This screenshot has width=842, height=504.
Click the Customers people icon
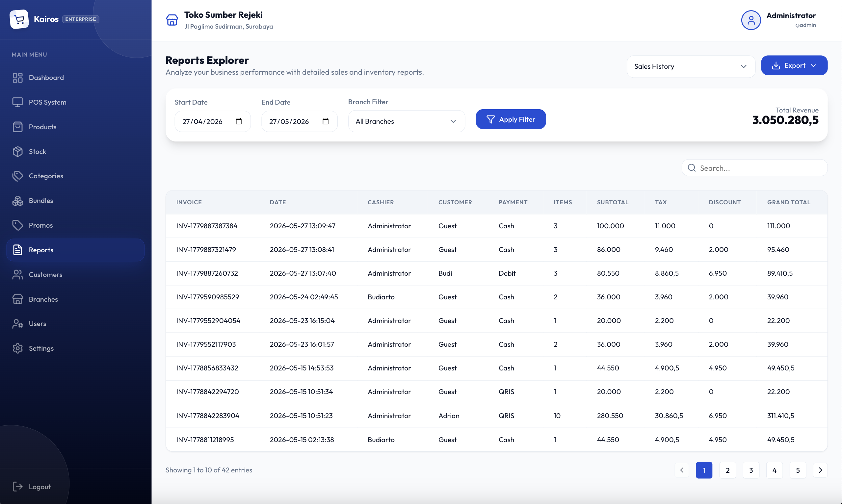17,274
